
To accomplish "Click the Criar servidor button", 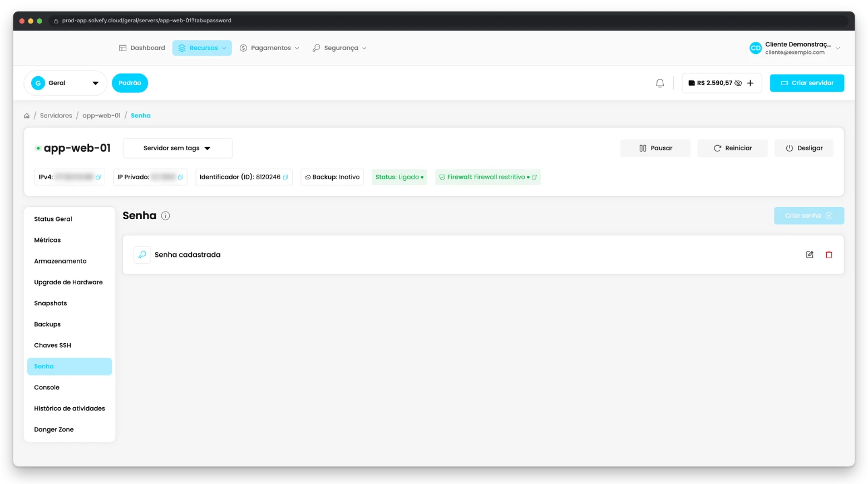I will tap(807, 83).
